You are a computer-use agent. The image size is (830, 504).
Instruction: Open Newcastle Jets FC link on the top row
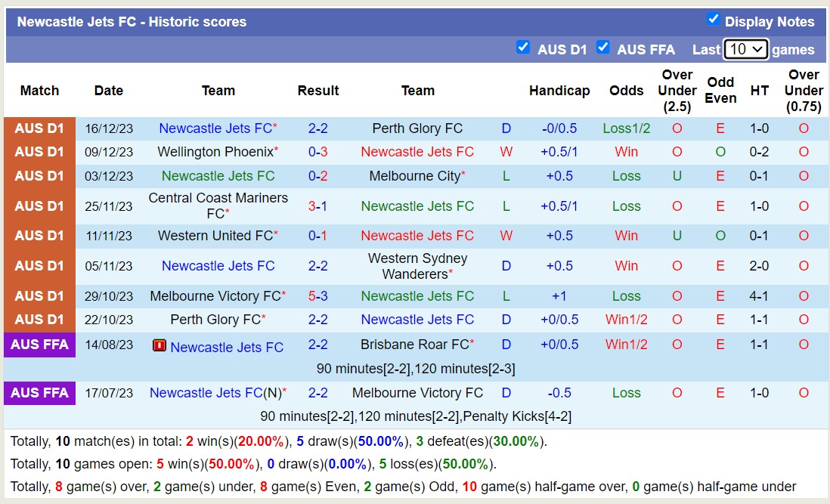click(218, 128)
